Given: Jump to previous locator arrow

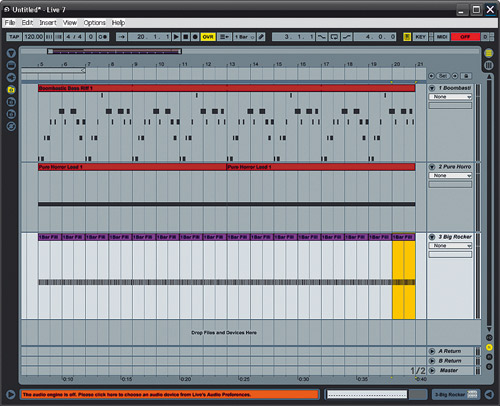Looking at the screenshot, I should 431,76.
